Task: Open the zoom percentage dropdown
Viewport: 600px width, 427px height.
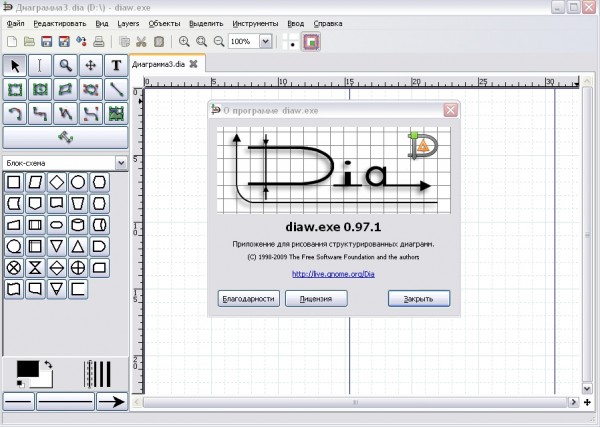Action: (x=266, y=41)
